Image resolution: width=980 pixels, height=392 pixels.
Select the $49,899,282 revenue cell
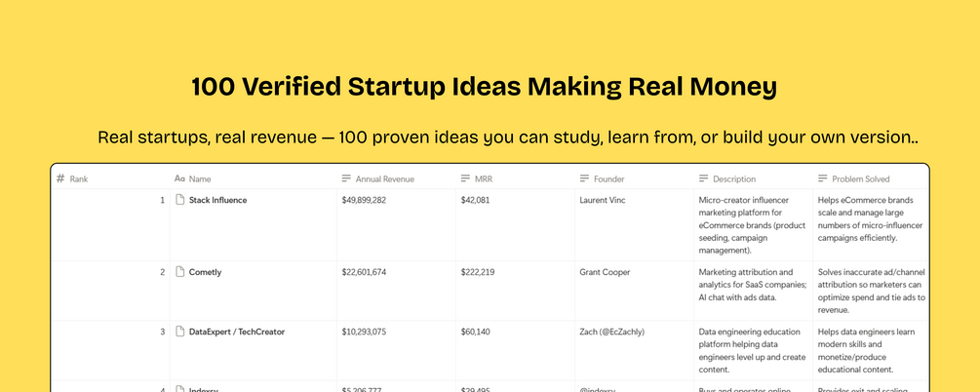pos(364,200)
